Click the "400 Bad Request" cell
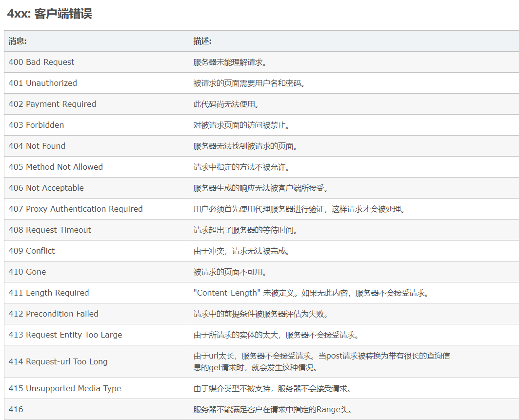This screenshot has height=420, width=519. [96, 62]
